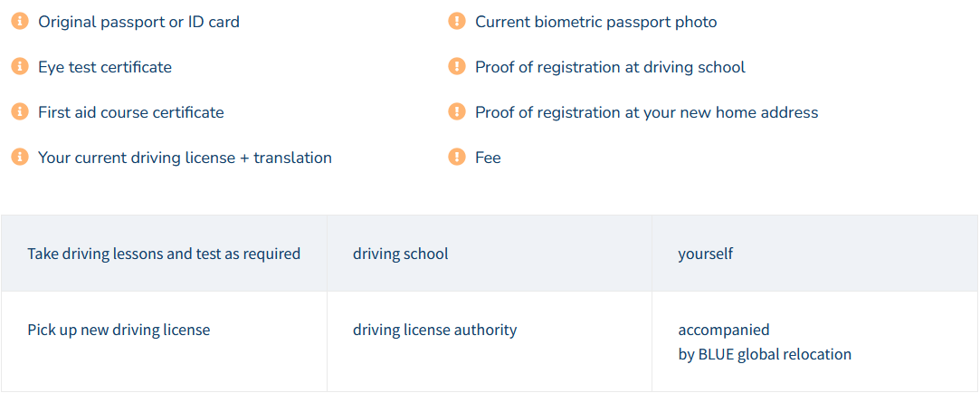Click the info icon beside current driving license

click(x=20, y=157)
